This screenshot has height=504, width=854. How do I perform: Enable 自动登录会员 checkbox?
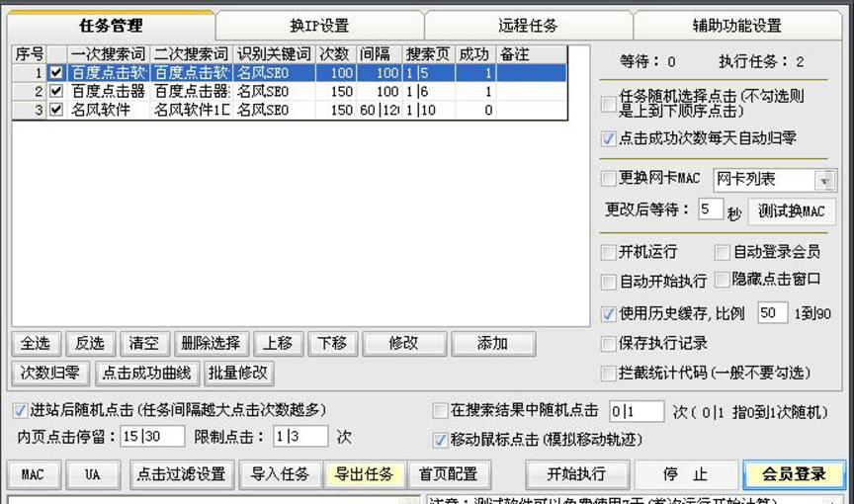pyautogui.click(x=723, y=252)
